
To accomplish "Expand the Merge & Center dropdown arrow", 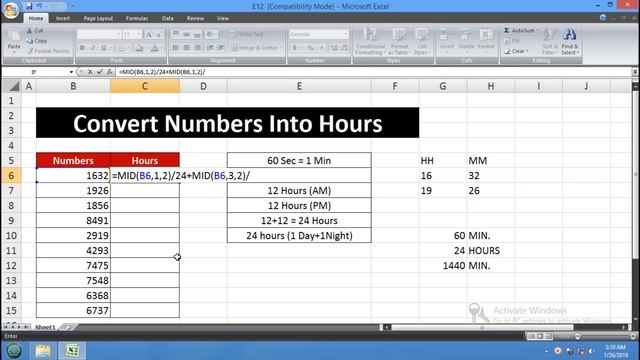I will (281, 48).
